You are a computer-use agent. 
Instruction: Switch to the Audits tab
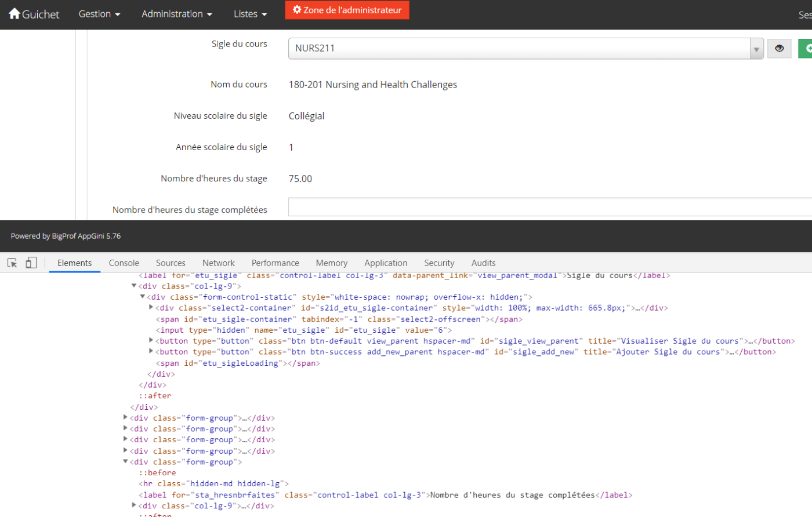[x=484, y=263]
